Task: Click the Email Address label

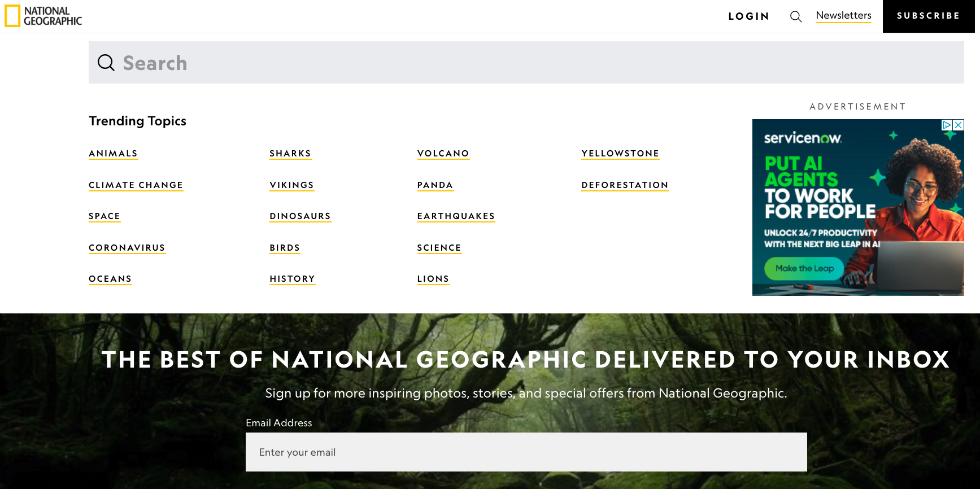Action: click(279, 423)
